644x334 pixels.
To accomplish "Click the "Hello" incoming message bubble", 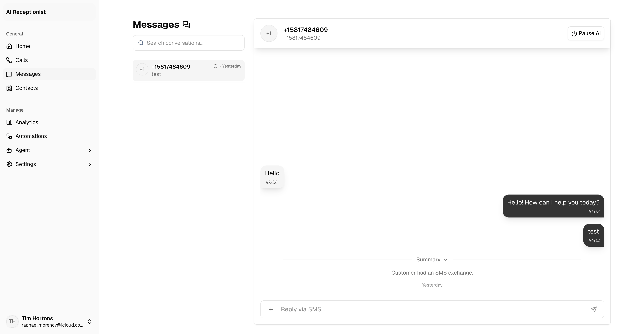I will (x=272, y=177).
